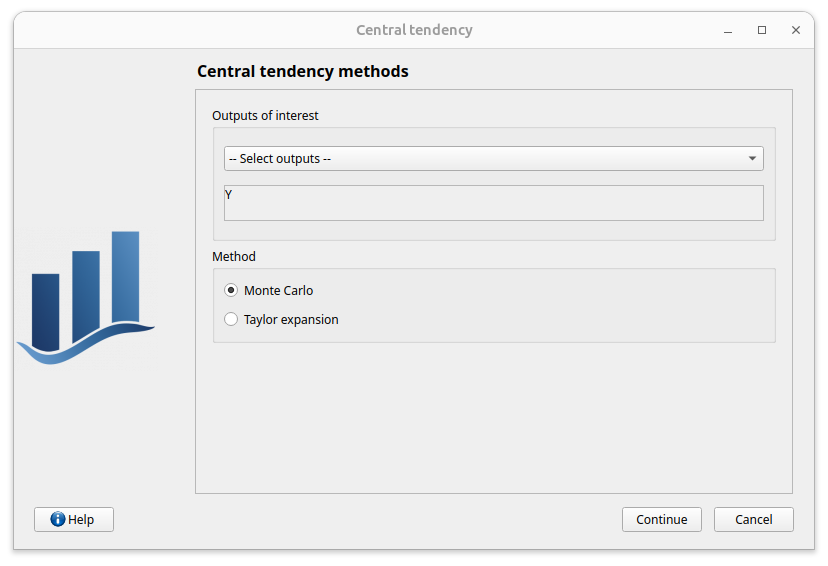
Task: Click the Outputs of interest label
Action: coord(265,116)
